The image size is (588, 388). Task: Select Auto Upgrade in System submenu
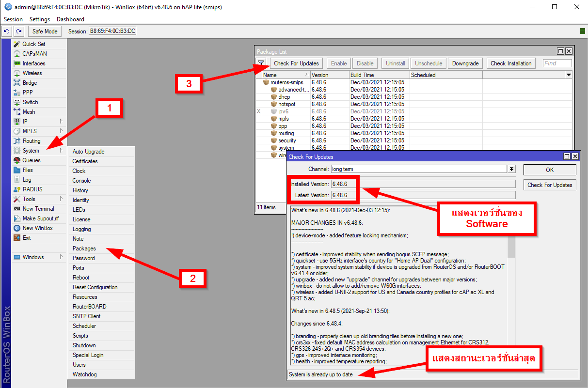point(101,152)
